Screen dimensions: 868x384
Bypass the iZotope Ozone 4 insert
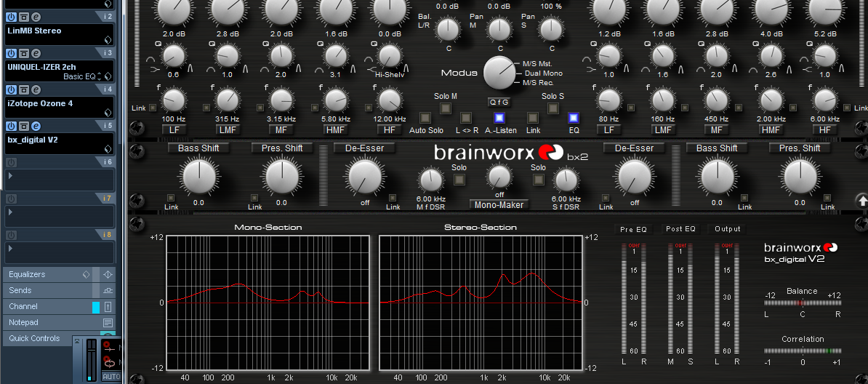(24, 89)
